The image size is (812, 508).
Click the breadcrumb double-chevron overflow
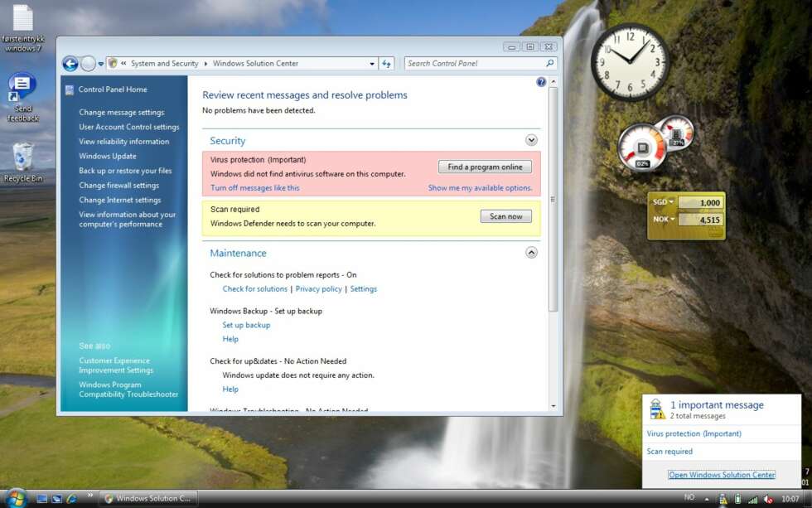[x=123, y=64]
